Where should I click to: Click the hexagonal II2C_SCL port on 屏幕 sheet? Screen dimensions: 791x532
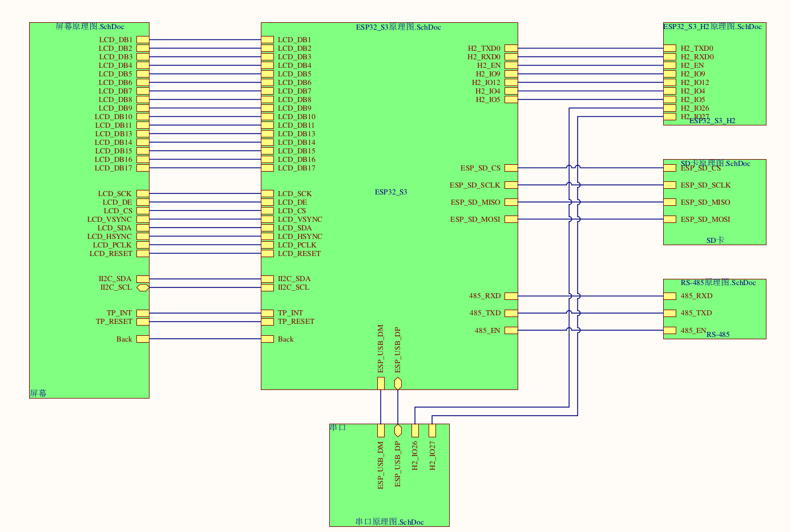pyautogui.click(x=143, y=287)
